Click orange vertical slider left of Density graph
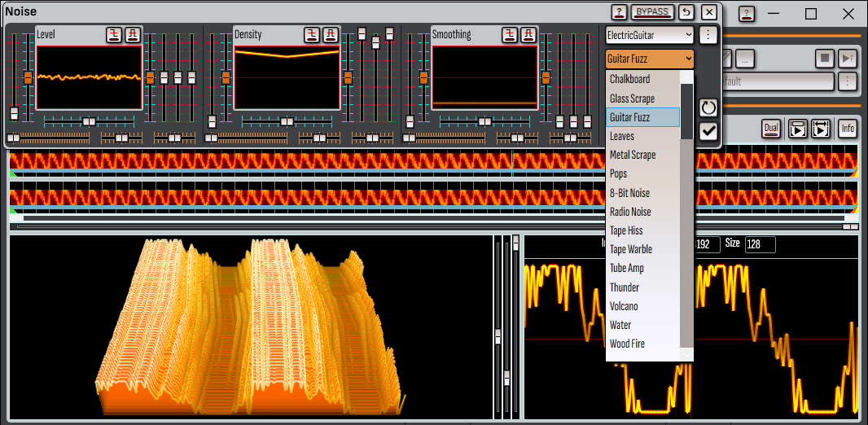Viewport: 868px width, 425px height. pos(226,78)
